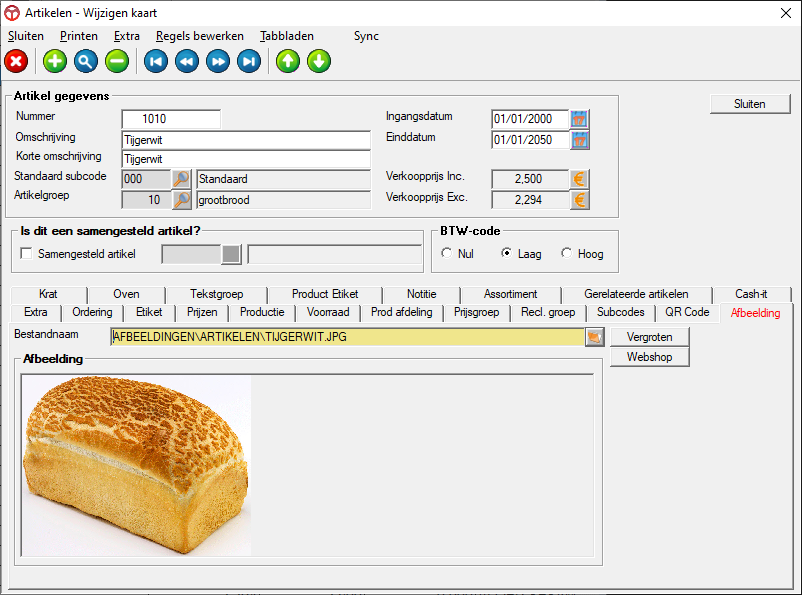Click the red cancel X toolbar icon
Viewport: 802px width, 595px height.
click(16, 61)
